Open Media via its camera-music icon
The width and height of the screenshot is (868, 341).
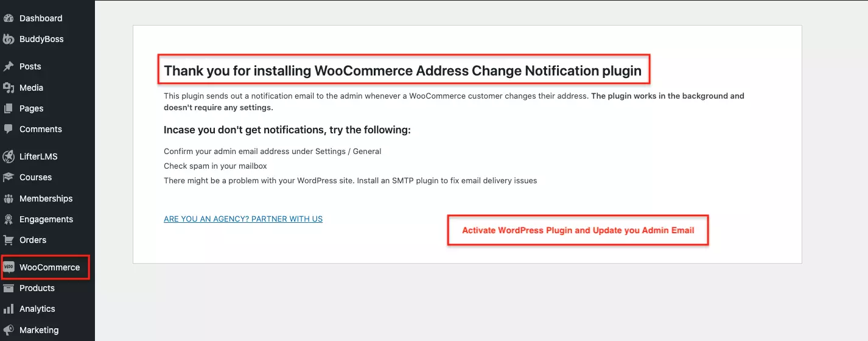(x=9, y=88)
